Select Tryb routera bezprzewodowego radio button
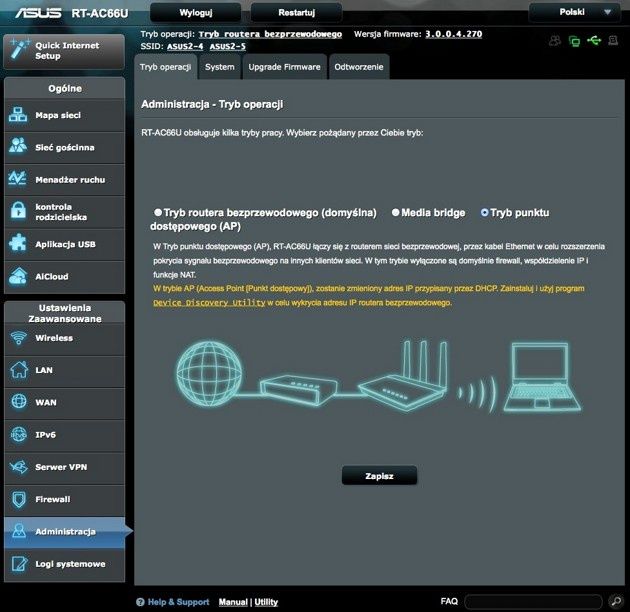The height and width of the screenshot is (612, 630). pos(158,212)
